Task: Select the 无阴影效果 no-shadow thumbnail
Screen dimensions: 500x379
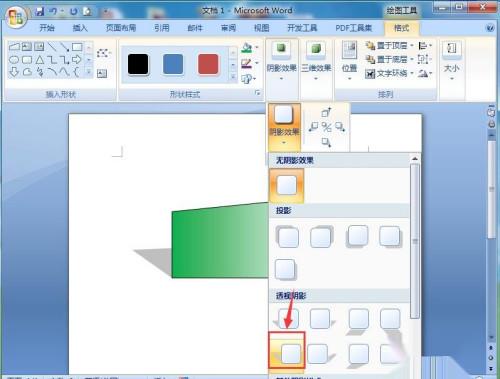Action: [287, 185]
